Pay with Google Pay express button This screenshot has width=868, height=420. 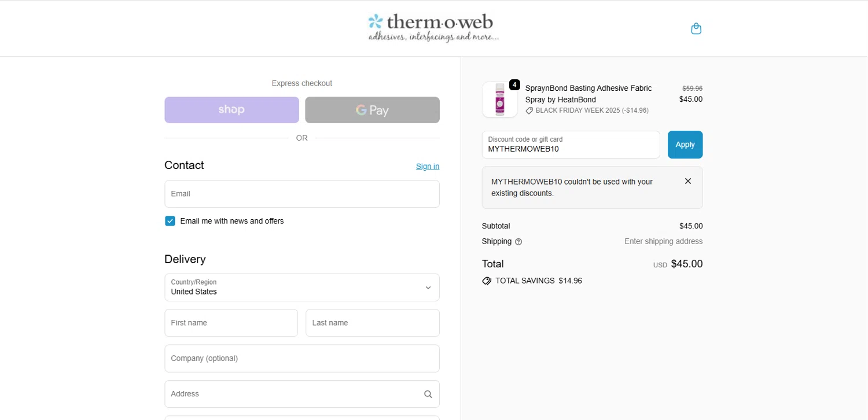[x=372, y=110]
